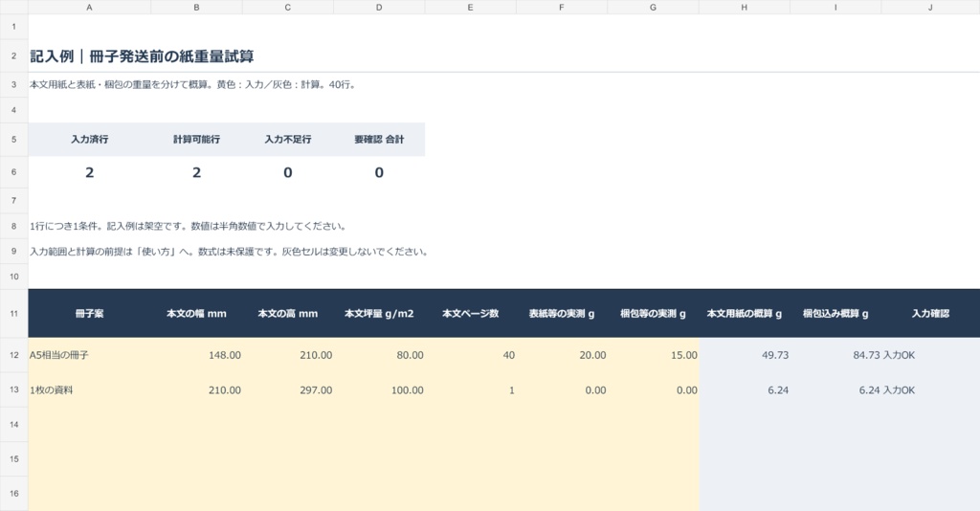Image resolution: width=980 pixels, height=511 pixels.
Task: Click the 梱包等の実測 g table header
Action: (653, 314)
